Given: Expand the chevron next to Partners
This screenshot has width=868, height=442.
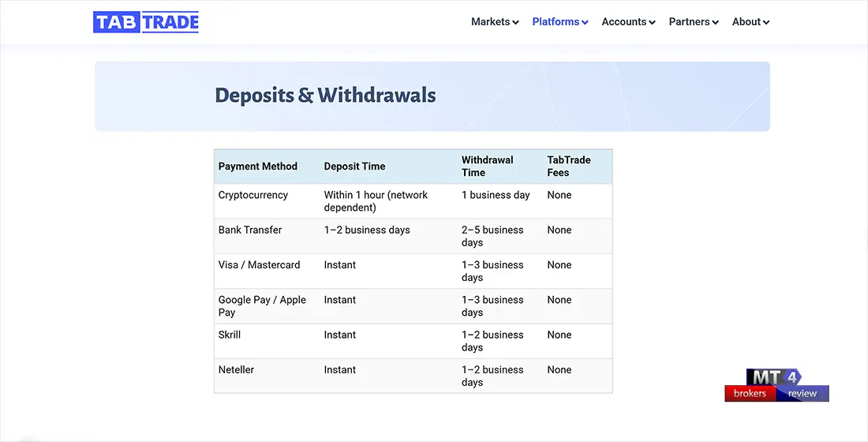Looking at the screenshot, I should [x=715, y=23].
